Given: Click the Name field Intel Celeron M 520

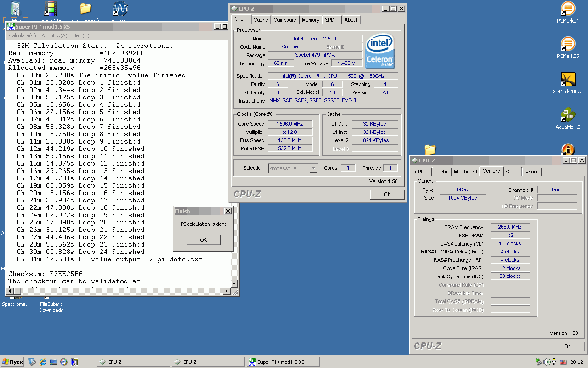Looking at the screenshot, I should [x=315, y=39].
